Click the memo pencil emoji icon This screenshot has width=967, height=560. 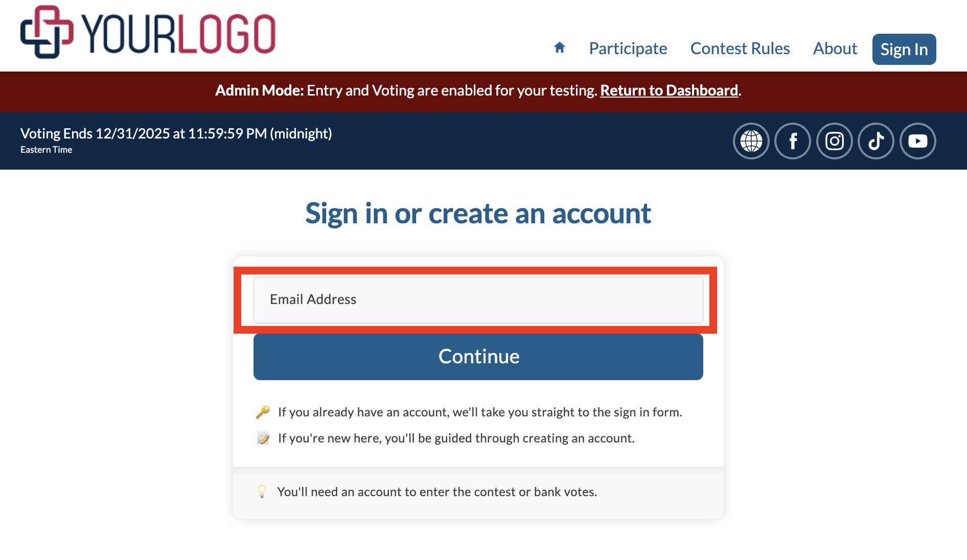click(x=263, y=438)
